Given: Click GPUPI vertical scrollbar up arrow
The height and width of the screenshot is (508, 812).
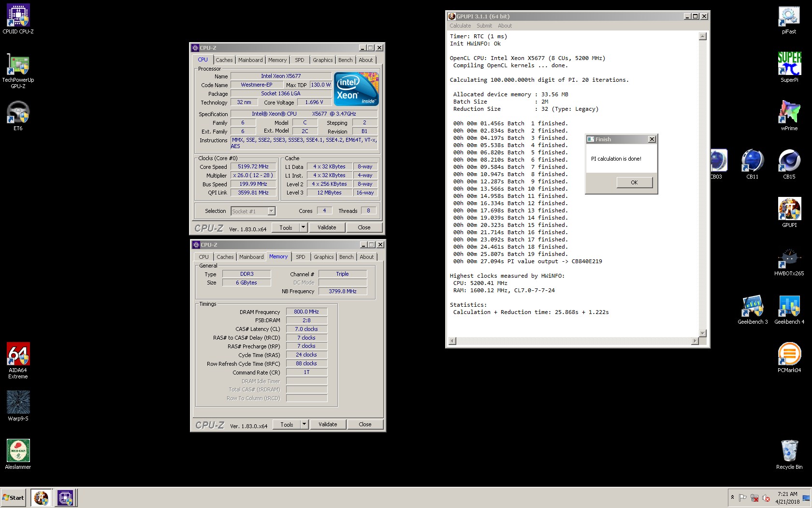Looking at the screenshot, I should [x=703, y=36].
